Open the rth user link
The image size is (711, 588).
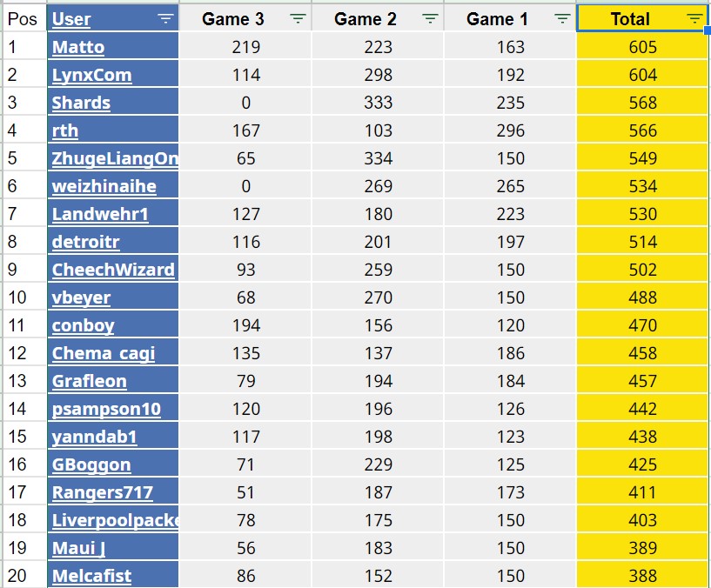65,130
